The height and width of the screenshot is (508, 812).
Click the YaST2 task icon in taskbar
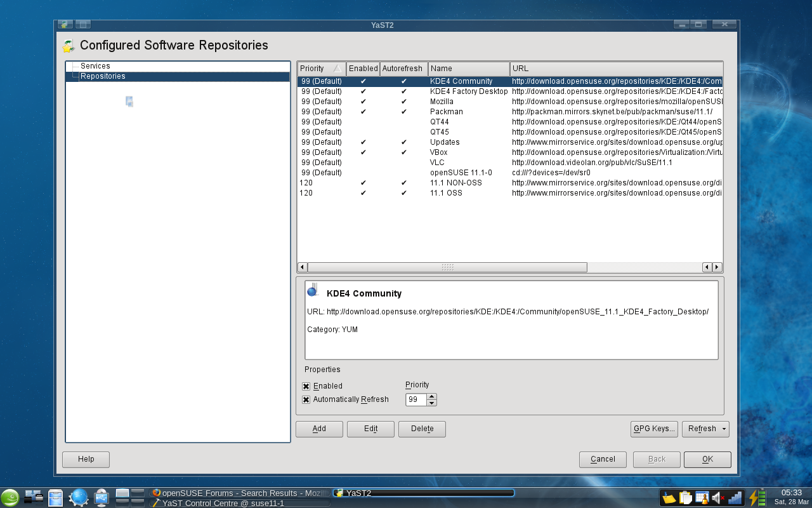[339, 493]
